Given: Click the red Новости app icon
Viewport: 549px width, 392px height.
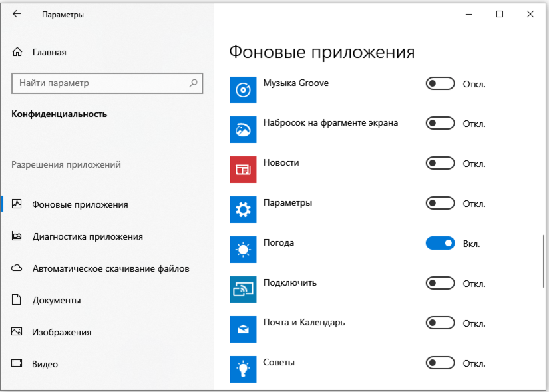Looking at the screenshot, I should (x=243, y=170).
